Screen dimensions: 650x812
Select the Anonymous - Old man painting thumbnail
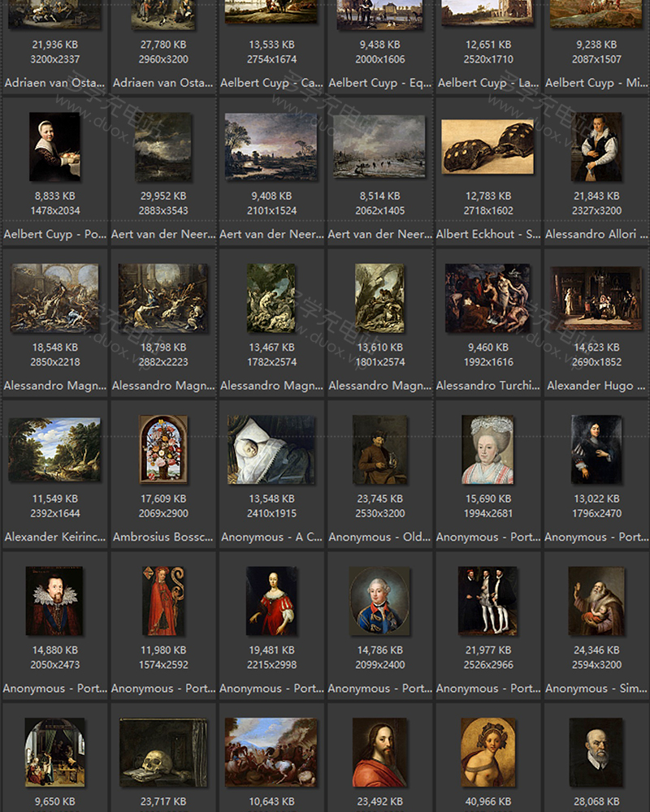(x=379, y=449)
